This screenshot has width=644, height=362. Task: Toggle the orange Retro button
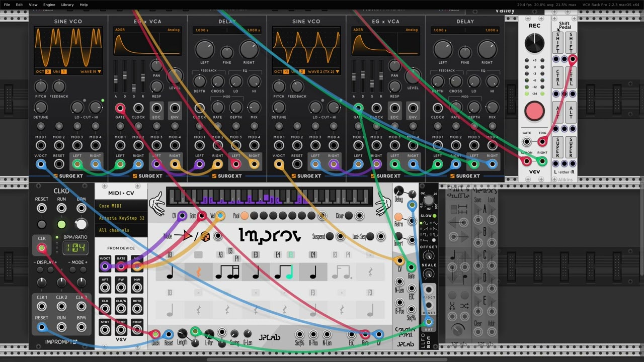(398, 218)
